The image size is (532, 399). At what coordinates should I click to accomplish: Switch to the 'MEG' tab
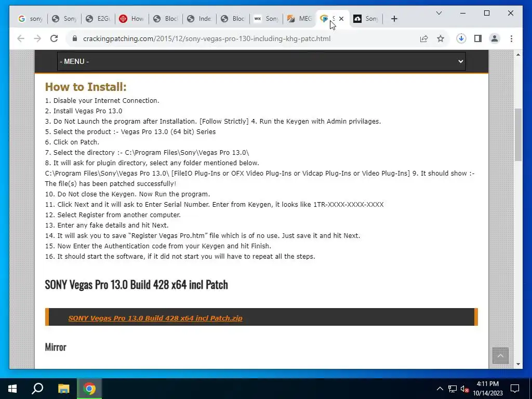tap(300, 19)
